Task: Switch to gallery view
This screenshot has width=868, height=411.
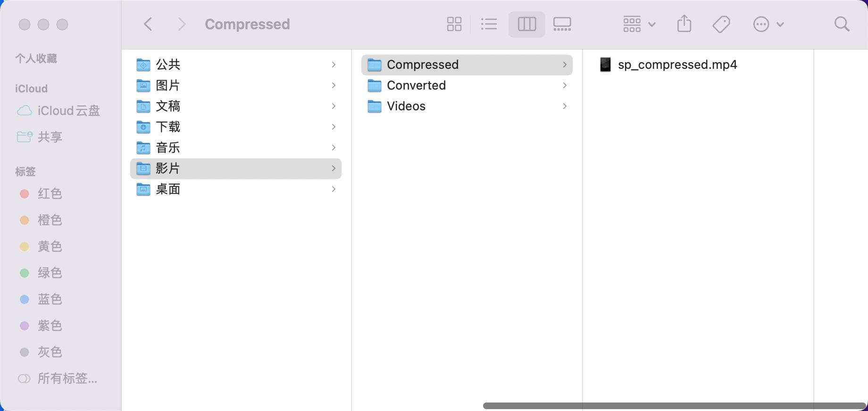Action: tap(562, 24)
